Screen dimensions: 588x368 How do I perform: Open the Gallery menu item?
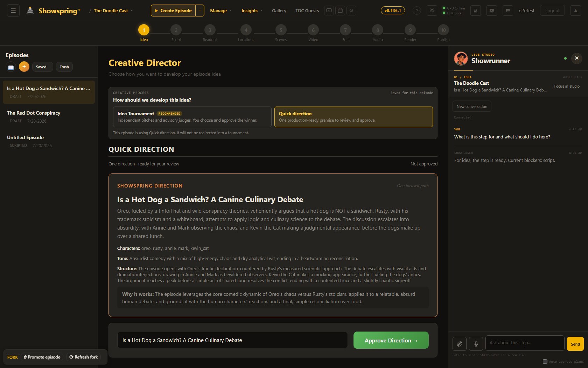(279, 11)
